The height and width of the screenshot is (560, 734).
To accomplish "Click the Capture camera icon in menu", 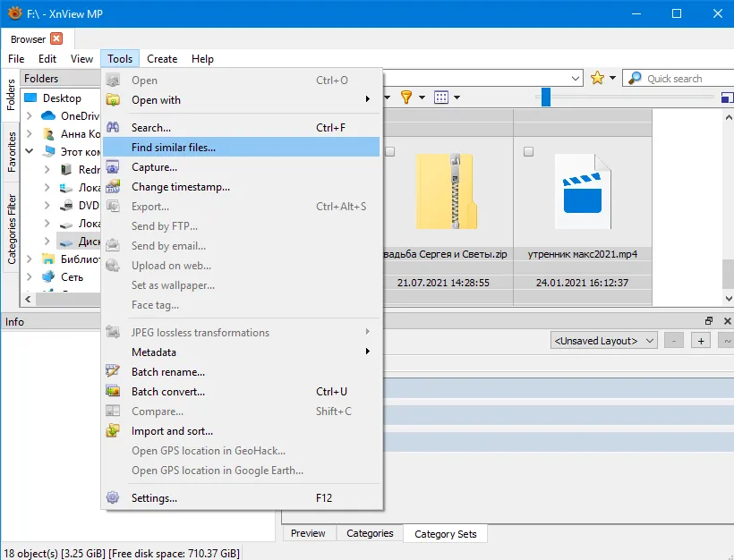I will [x=113, y=167].
